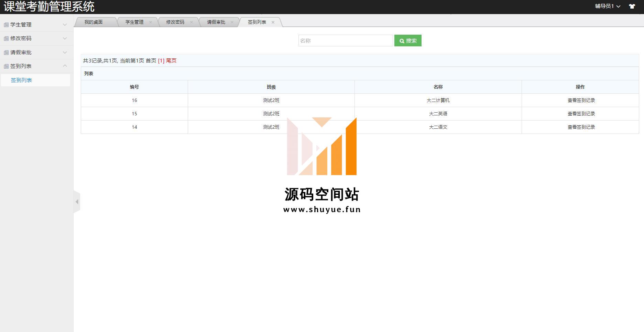Click the 学生管理 menu list icon
This screenshot has height=332, width=644.
[6, 25]
